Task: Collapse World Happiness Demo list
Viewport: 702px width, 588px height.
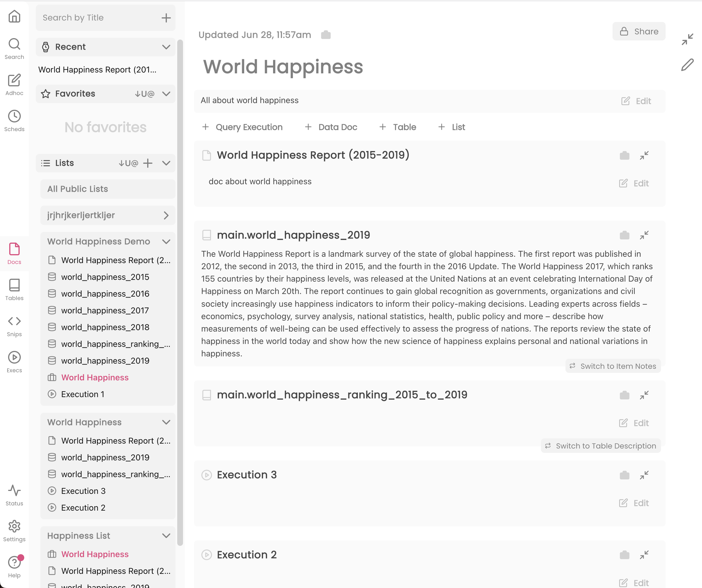Action: 166,241
